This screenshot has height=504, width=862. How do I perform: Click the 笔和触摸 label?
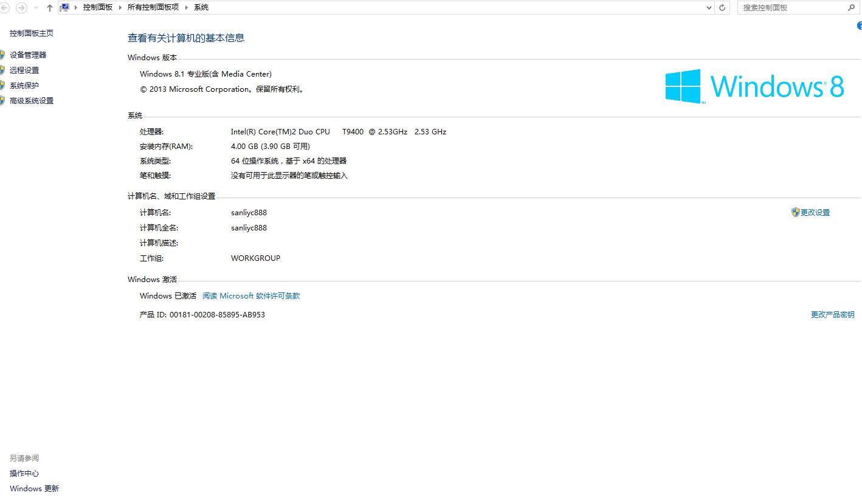155,176
